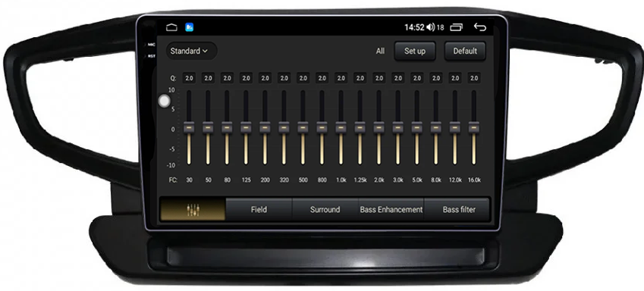The image size is (644, 291).
Task: Switch to the Surround tab
Action: pos(325,209)
